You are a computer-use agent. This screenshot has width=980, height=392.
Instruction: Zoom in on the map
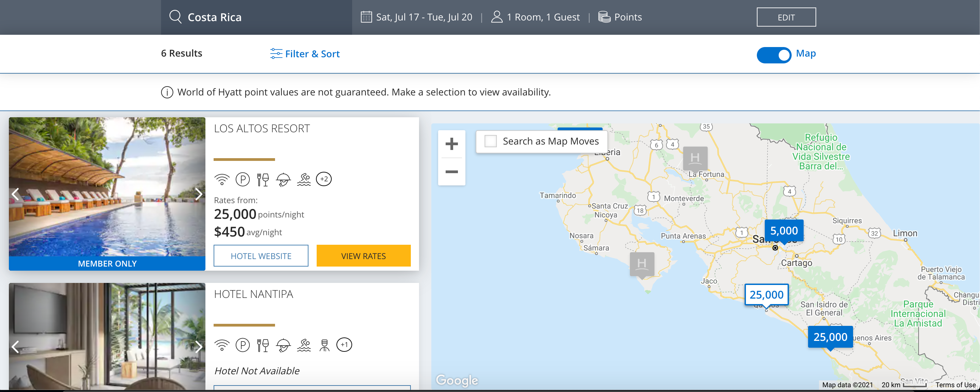[x=451, y=144]
